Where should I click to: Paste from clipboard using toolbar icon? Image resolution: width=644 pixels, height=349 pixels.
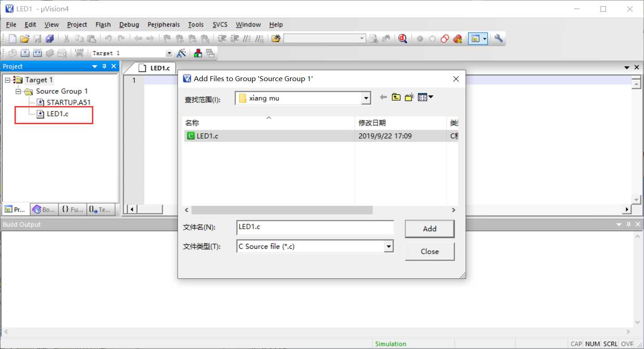click(91, 39)
